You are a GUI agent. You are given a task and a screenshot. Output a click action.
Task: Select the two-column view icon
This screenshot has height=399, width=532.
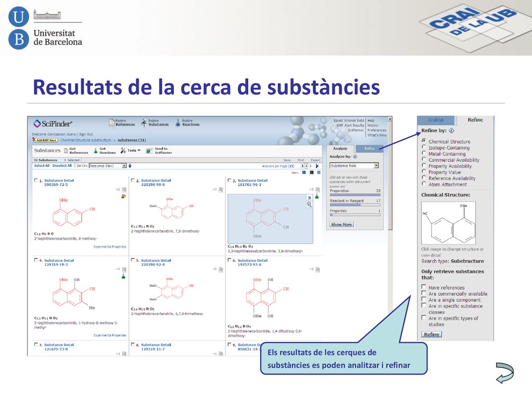pyautogui.click(x=304, y=172)
